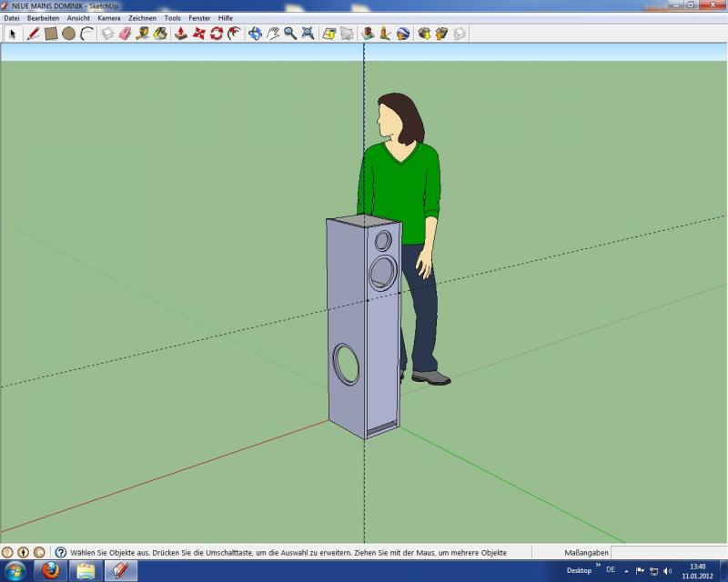Expand hidden system tray icons arrow
Image resolution: width=728 pixels, height=582 pixels.
click(x=626, y=571)
